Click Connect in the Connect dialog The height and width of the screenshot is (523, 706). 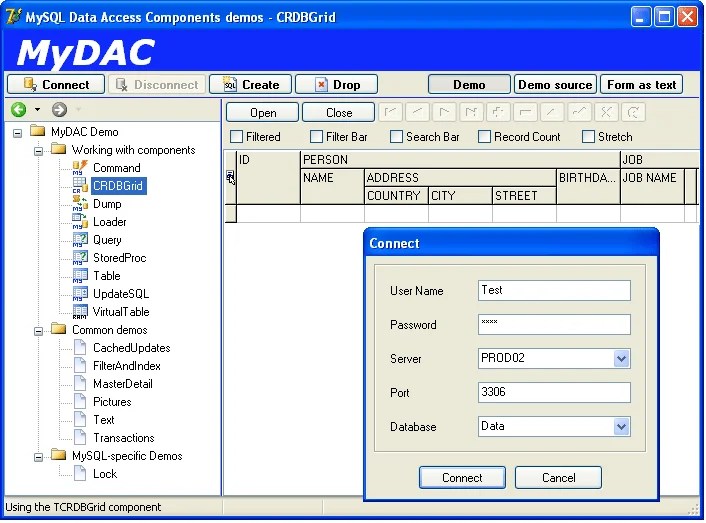(462, 478)
